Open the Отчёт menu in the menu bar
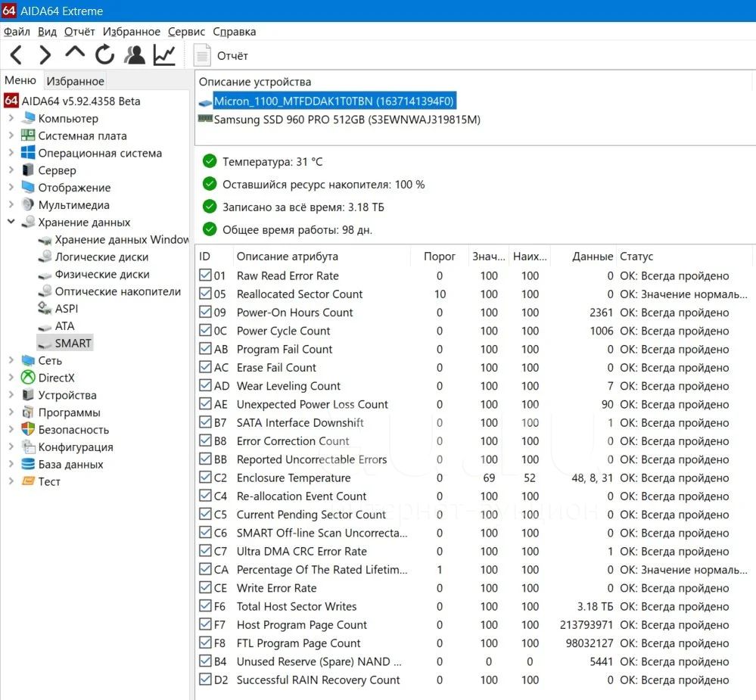 pyautogui.click(x=79, y=32)
